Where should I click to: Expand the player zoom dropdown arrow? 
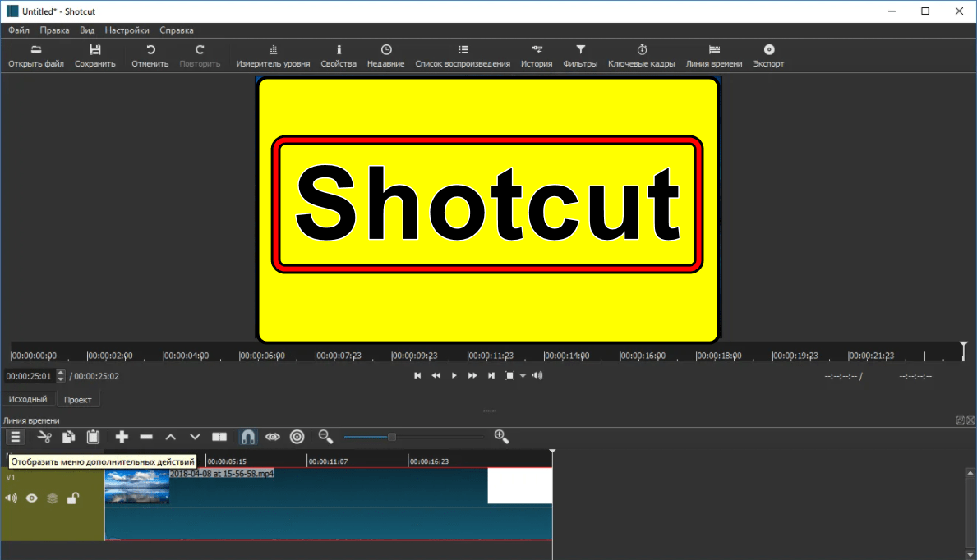click(x=523, y=376)
